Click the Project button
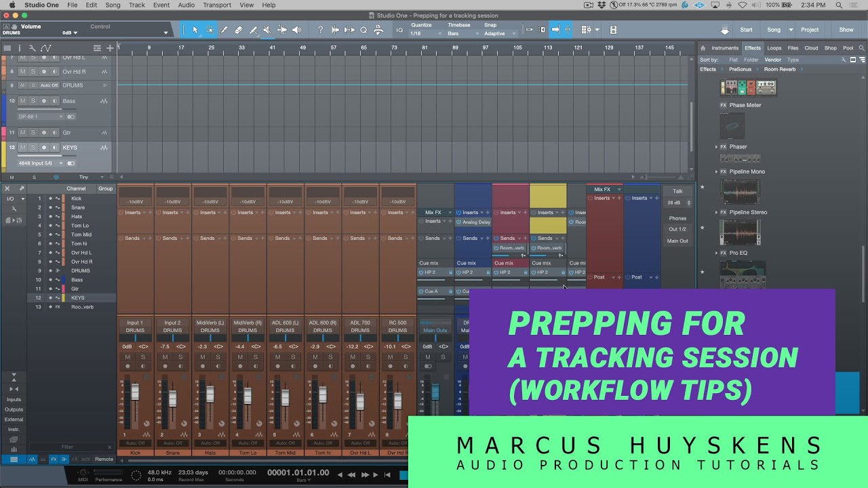The image size is (868, 488). [810, 30]
